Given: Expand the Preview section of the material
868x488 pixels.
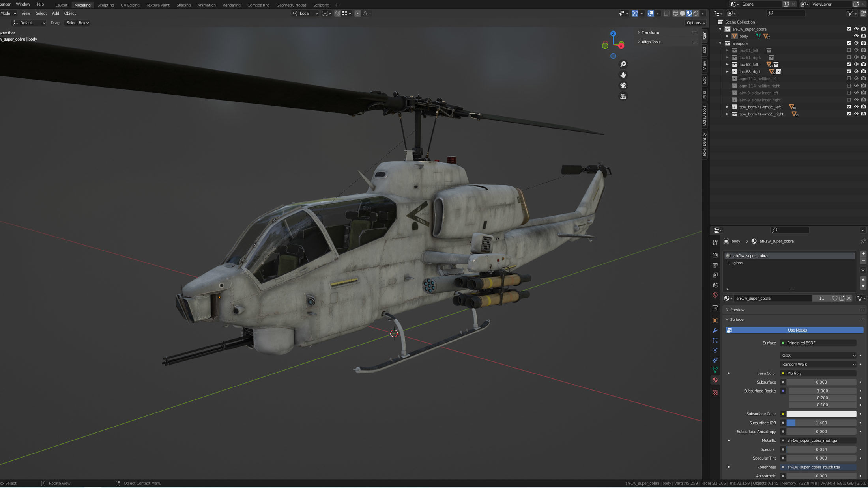Looking at the screenshot, I should tap(737, 310).
